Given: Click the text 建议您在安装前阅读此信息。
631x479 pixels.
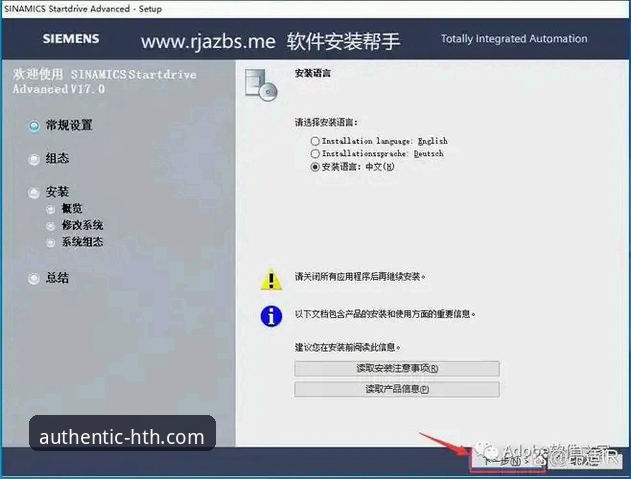Looking at the screenshot, I should point(348,347).
